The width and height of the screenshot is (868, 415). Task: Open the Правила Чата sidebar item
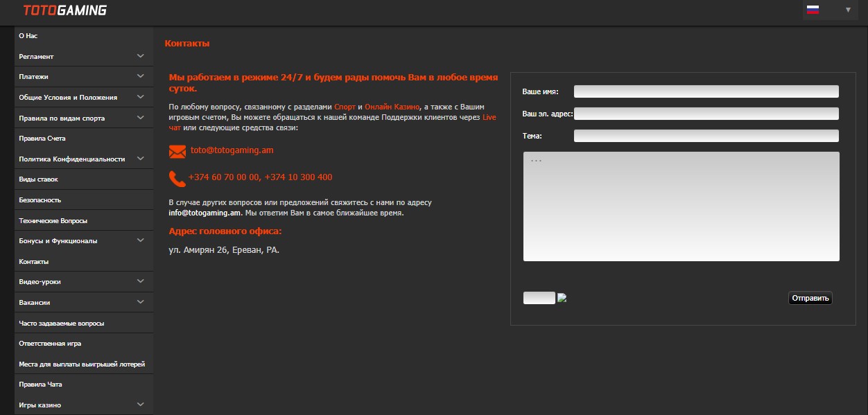tap(84, 384)
